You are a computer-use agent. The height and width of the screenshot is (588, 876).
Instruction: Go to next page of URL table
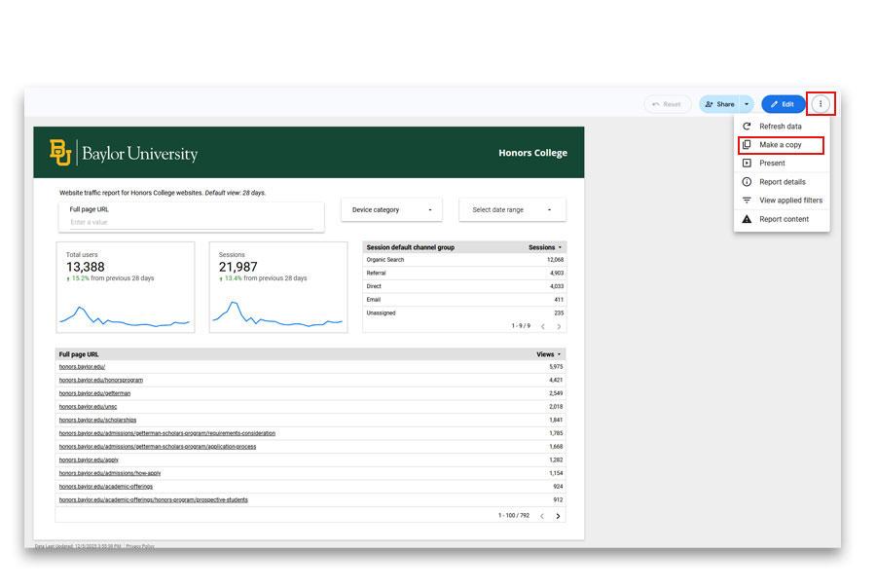pos(558,516)
